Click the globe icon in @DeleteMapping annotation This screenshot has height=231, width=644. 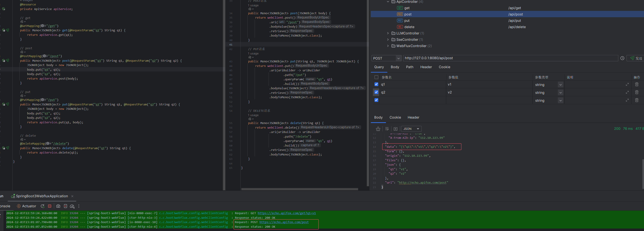pyautogui.click(x=48, y=144)
